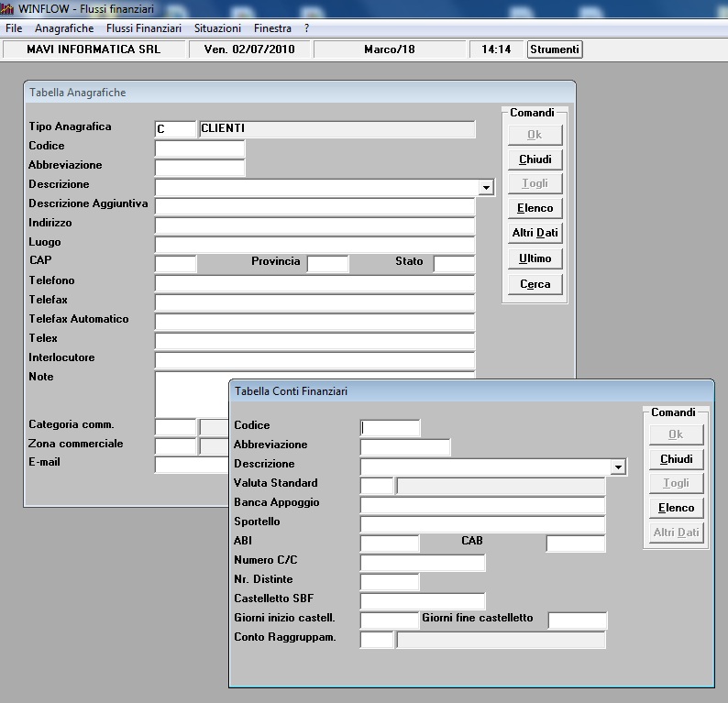This screenshot has height=703, width=728.
Task: Click the Giorni fine castelletto field
Action: click(x=577, y=621)
